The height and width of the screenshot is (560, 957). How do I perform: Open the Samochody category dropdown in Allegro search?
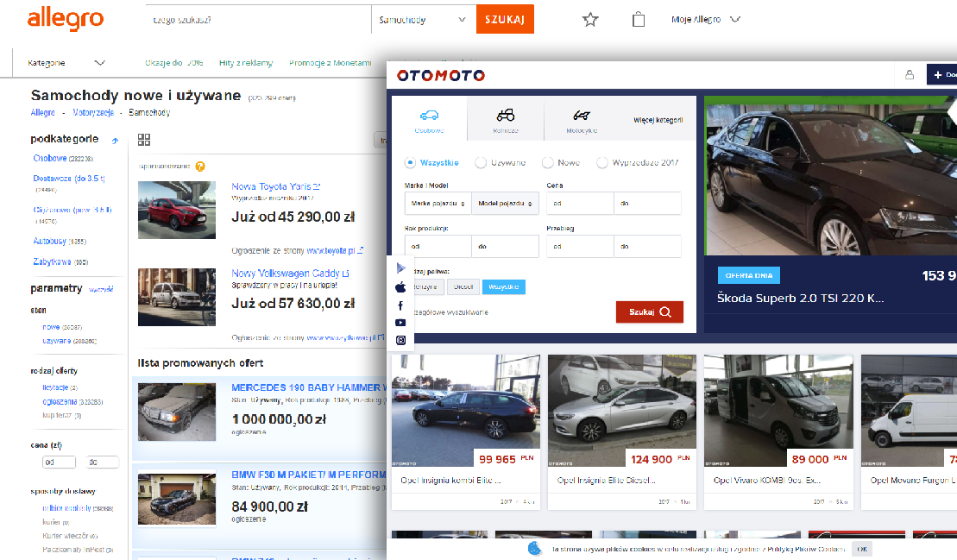[x=422, y=20]
